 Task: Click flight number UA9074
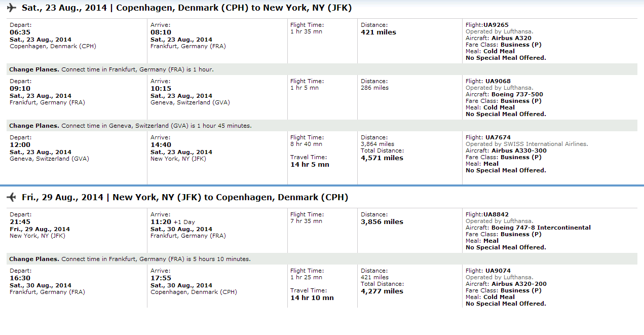click(498, 271)
